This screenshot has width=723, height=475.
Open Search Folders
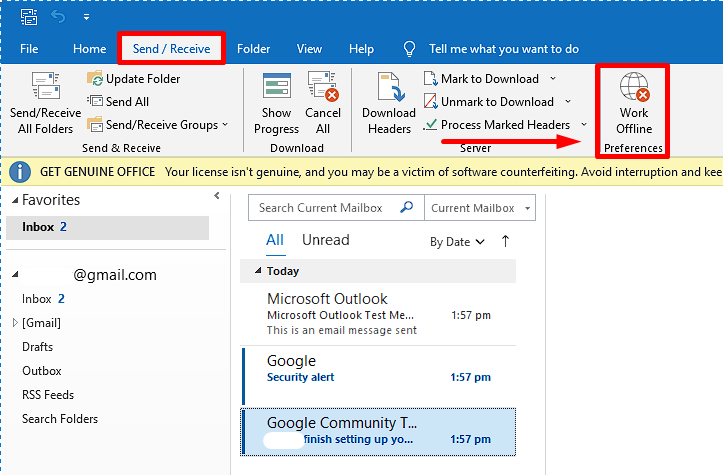tap(60, 419)
